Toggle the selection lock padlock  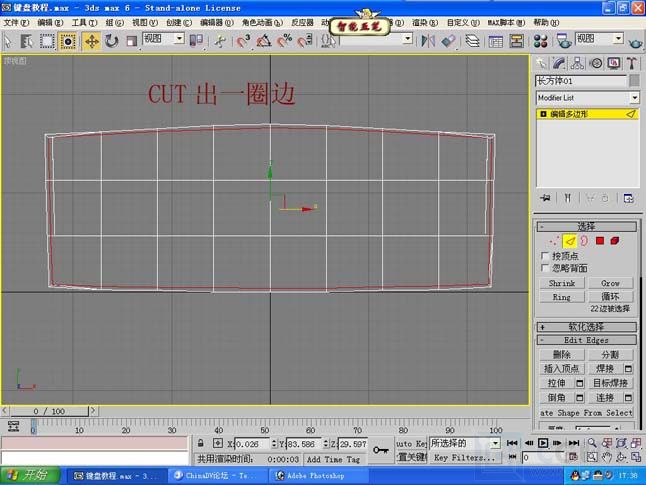(201, 443)
